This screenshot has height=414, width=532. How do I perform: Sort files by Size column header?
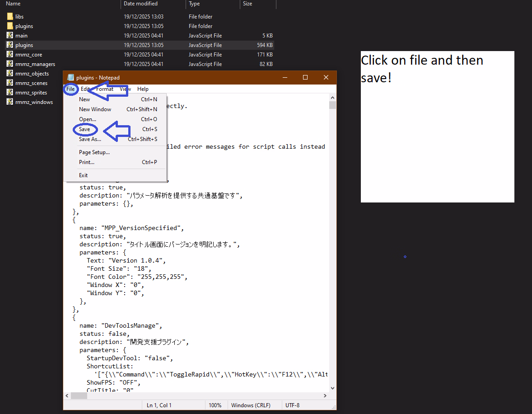[x=247, y=4]
